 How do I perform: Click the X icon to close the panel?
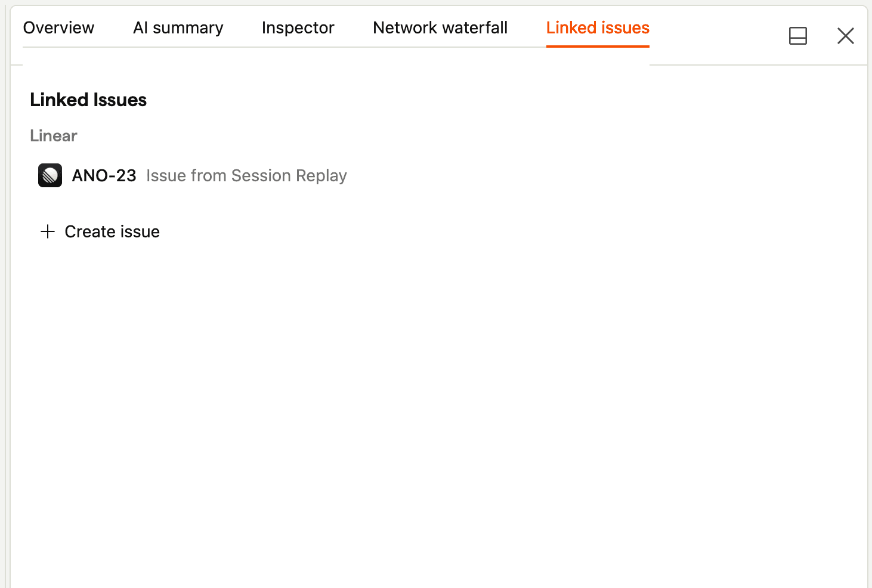[846, 36]
